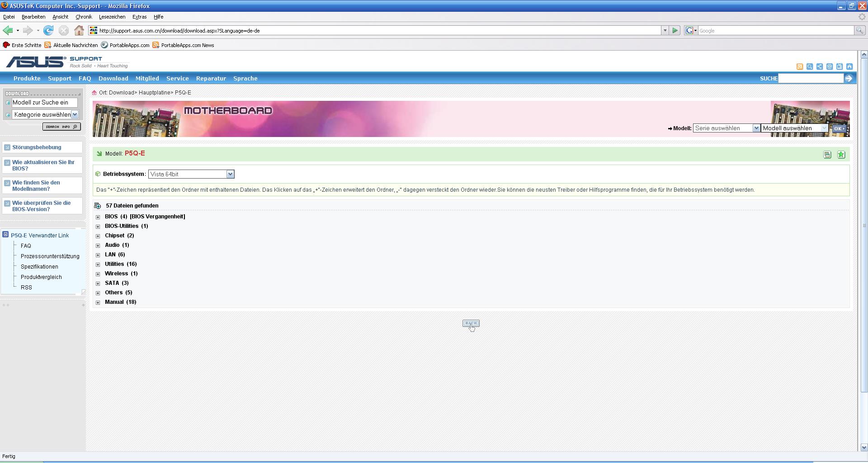Open the PortableApps.com bookmark
Image resolution: width=868 pixels, height=463 pixels.
(x=125, y=45)
